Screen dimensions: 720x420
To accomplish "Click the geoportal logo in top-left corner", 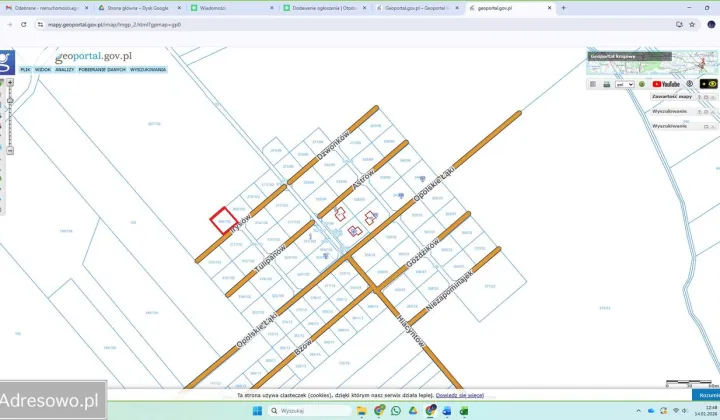I will tap(7, 61).
